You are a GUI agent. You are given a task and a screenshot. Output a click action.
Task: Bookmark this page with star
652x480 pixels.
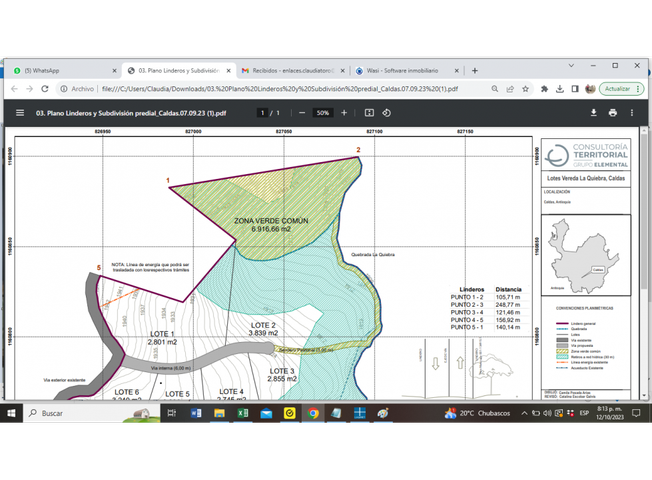[526, 89]
